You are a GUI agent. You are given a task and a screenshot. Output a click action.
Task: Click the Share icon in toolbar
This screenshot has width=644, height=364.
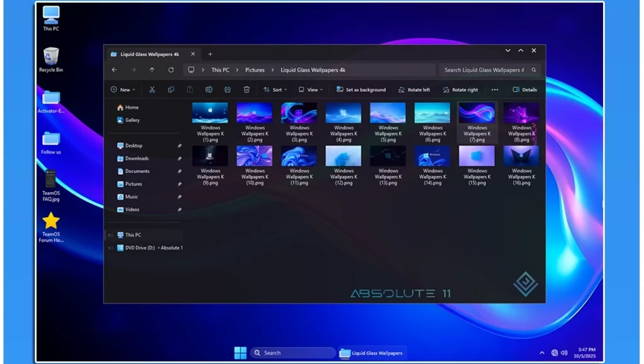coord(228,90)
